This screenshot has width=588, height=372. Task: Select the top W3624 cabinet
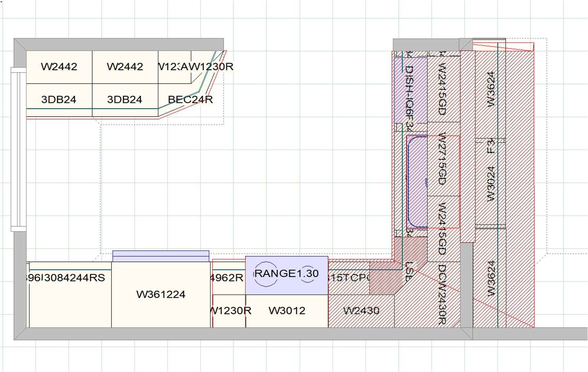coord(491,90)
